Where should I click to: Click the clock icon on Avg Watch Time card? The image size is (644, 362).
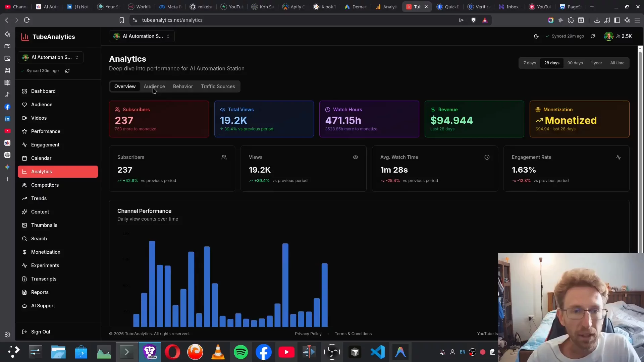coord(487,157)
